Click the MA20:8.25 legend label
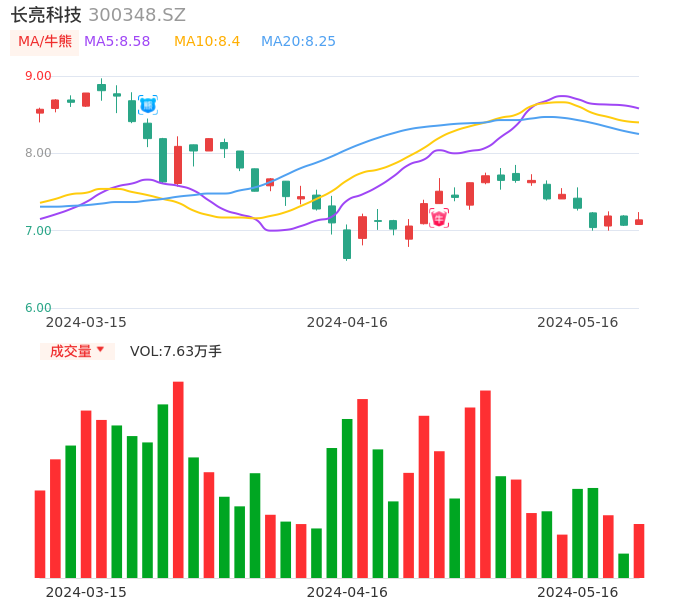The height and width of the screenshot is (606, 686). [298, 42]
